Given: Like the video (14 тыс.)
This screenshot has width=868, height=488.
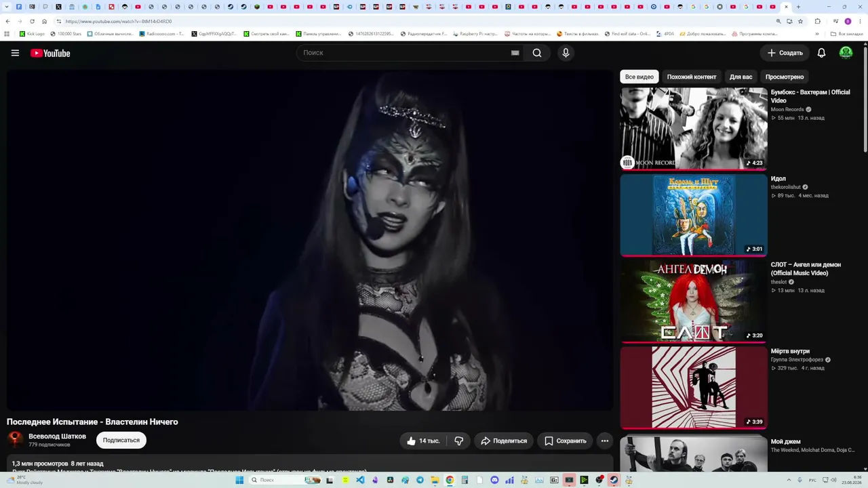Looking at the screenshot, I should 422,441.
